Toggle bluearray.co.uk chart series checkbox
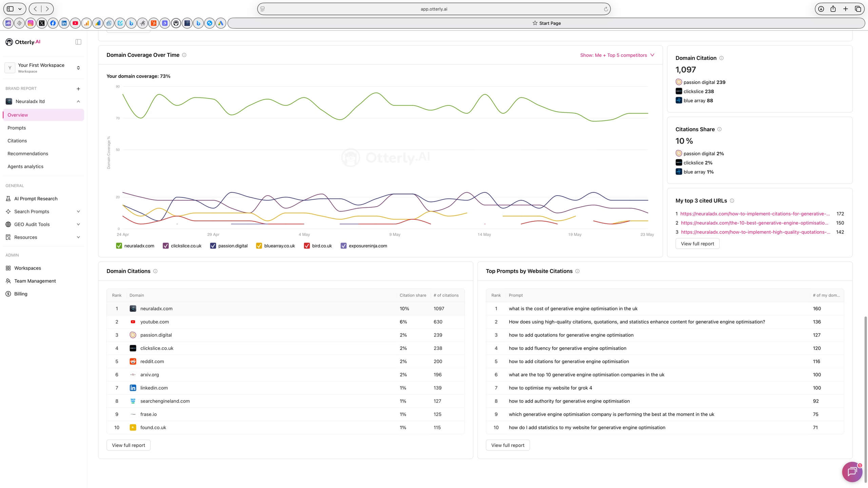The height and width of the screenshot is (488, 868). (x=259, y=246)
